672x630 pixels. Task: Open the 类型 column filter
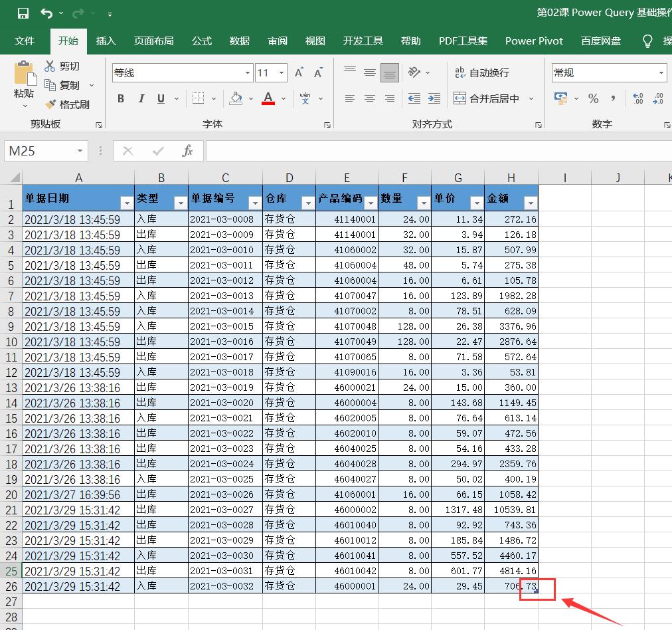(181, 203)
